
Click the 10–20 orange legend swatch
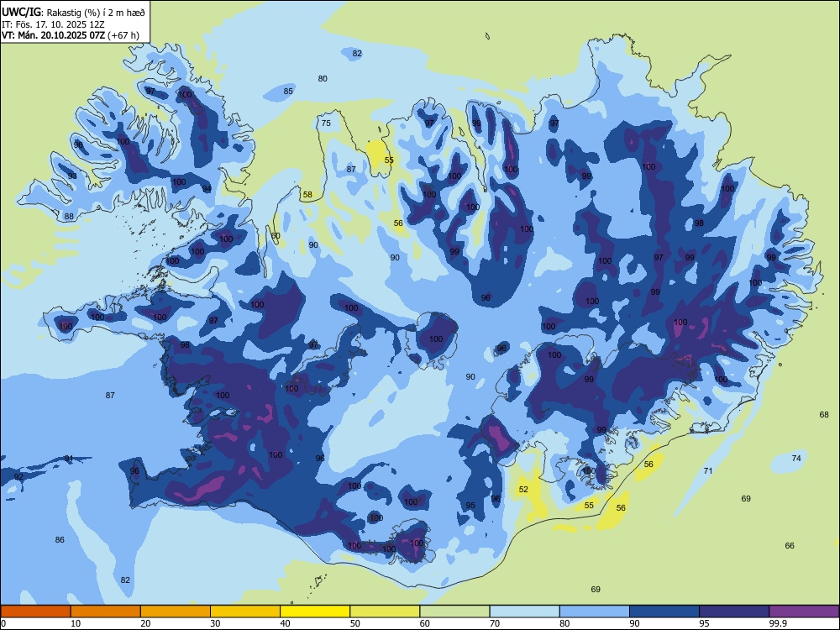pyautogui.click(x=106, y=612)
